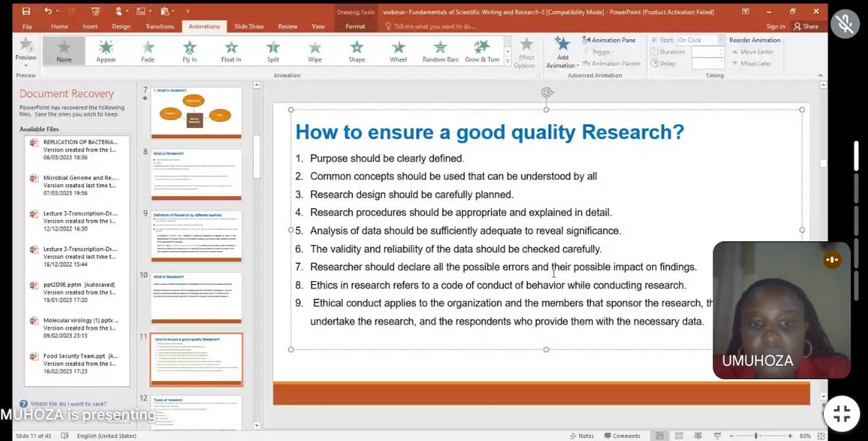Click the slide panel scroll down arrow

click(x=256, y=425)
